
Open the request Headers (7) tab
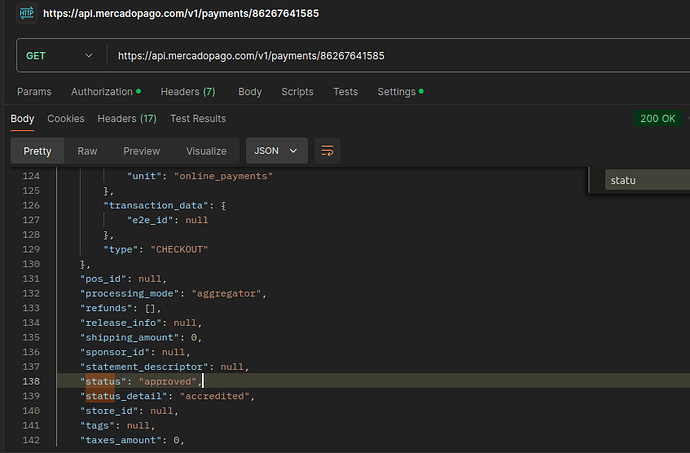188,92
